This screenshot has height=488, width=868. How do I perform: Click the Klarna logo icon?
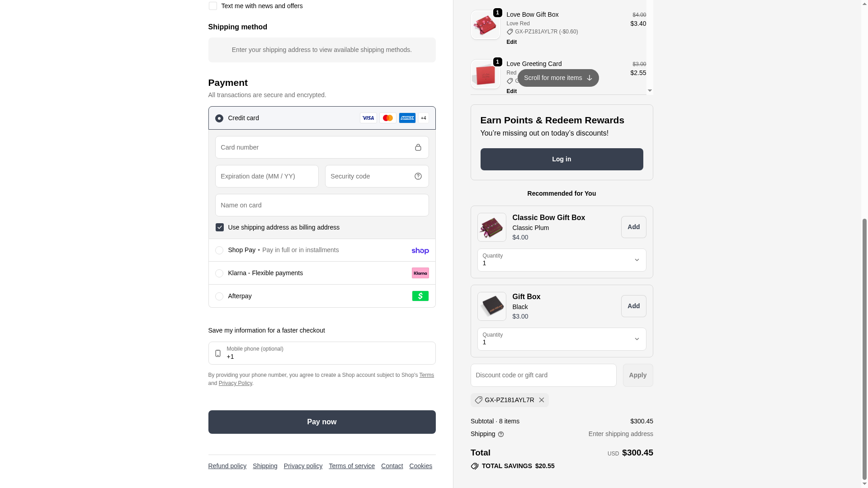click(420, 273)
